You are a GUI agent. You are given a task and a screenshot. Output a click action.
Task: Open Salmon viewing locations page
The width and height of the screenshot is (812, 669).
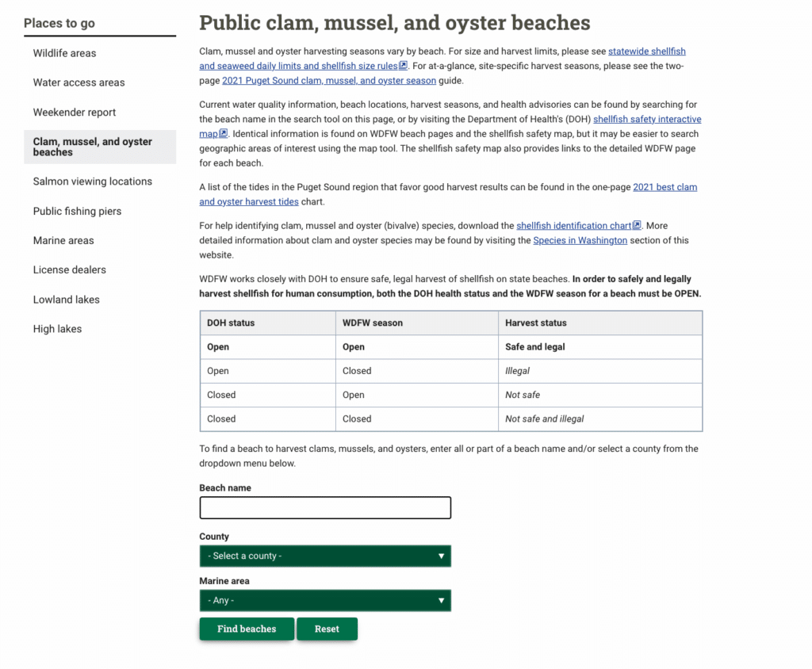(x=92, y=182)
